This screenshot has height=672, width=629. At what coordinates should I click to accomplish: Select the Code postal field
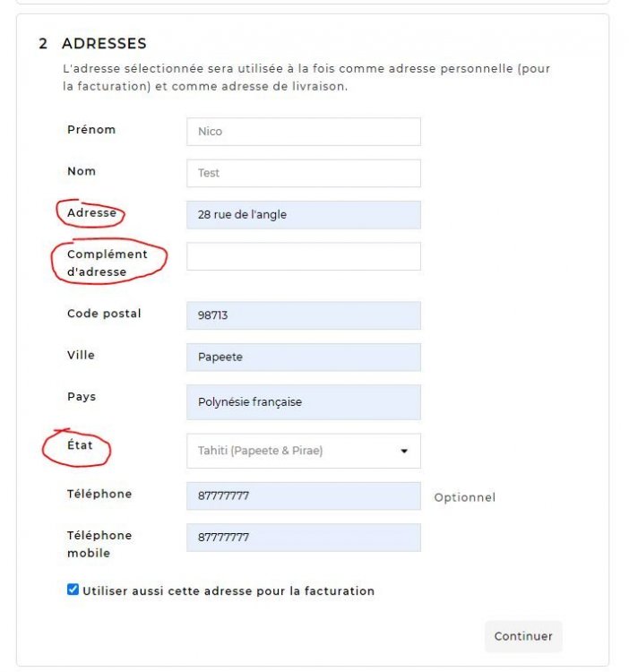click(x=303, y=315)
